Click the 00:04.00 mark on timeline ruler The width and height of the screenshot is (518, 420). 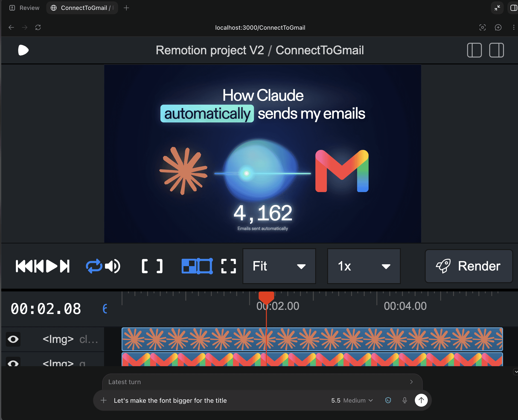pyautogui.click(x=405, y=306)
